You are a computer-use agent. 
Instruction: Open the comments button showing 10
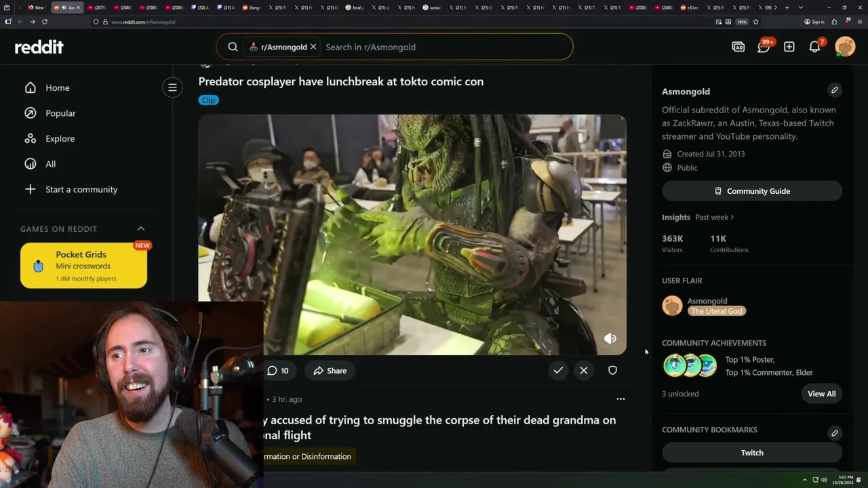(278, 371)
